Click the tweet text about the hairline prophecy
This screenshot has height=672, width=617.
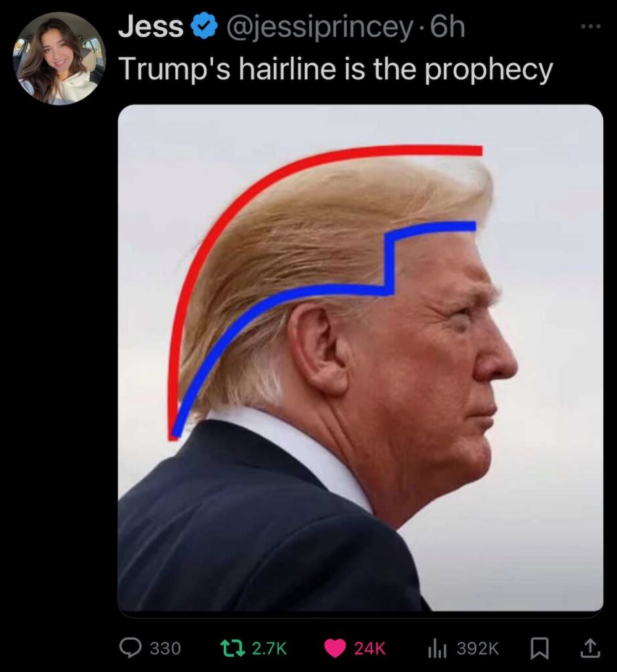point(335,70)
